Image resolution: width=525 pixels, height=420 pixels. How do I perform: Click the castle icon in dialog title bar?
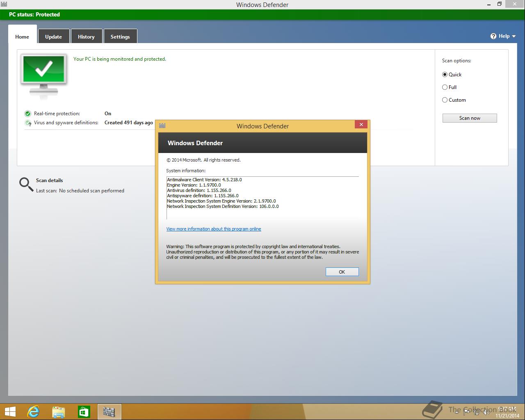point(162,126)
